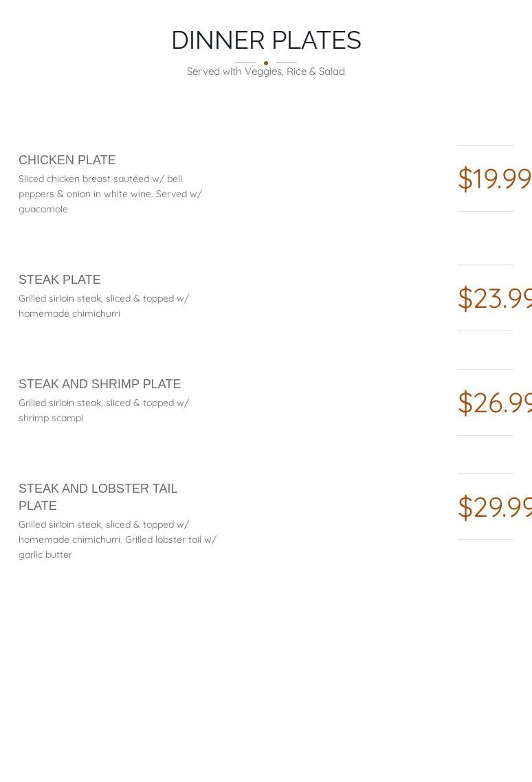532x782 pixels.
Task: Click the short line left of the orange dot
Action: [x=245, y=63]
